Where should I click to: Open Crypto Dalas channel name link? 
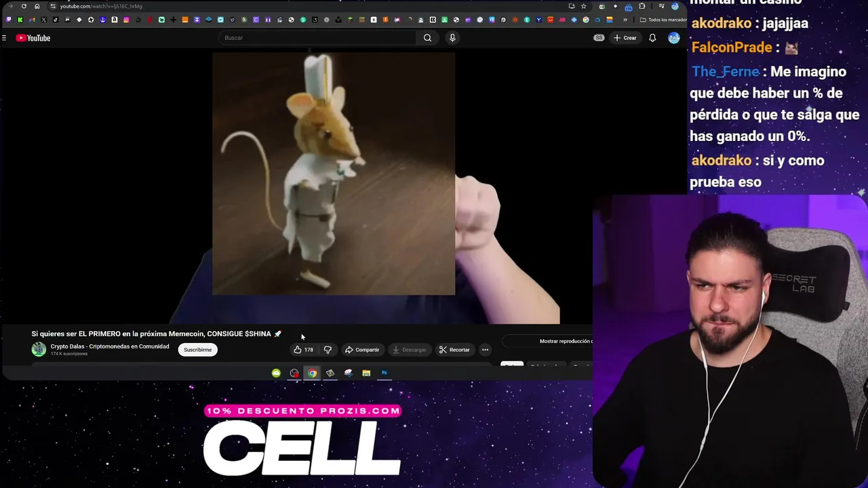pyautogui.click(x=110, y=346)
